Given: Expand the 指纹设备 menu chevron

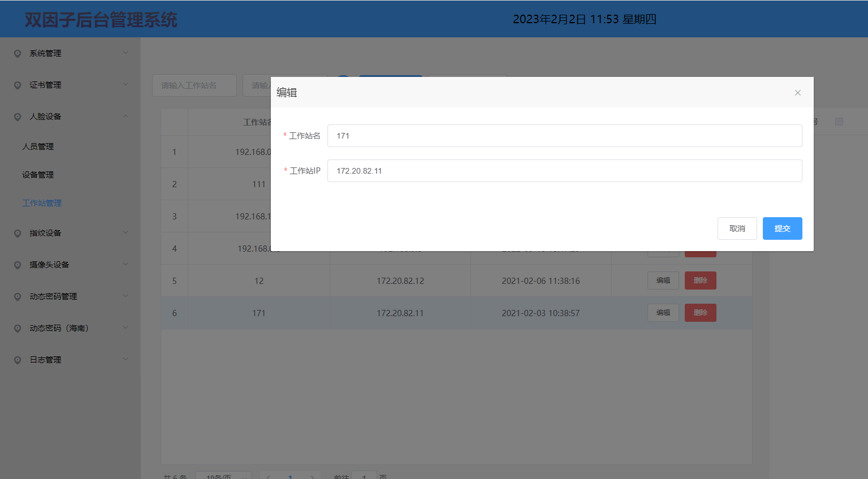Looking at the screenshot, I should click(126, 232).
